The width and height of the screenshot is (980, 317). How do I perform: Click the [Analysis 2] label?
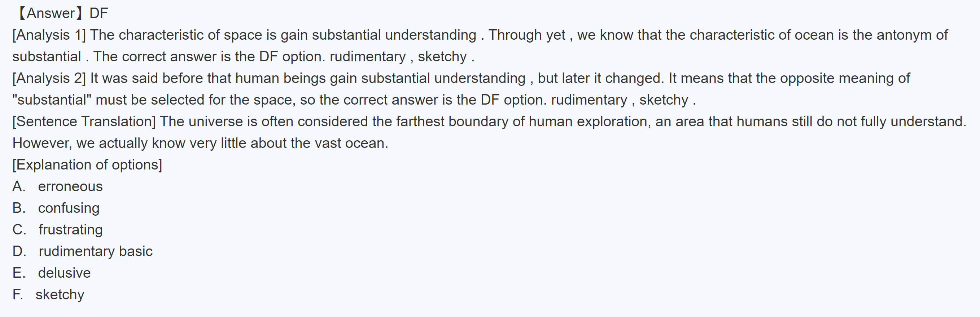[x=49, y=78]
